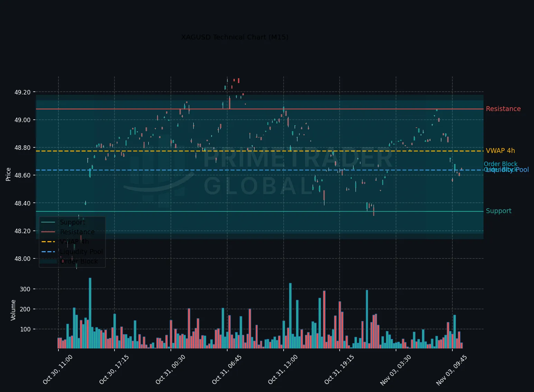The height and width of the screenshot is (392, 534).
Task: Click the vertical Volume axis title
Action: coord(13,310)
